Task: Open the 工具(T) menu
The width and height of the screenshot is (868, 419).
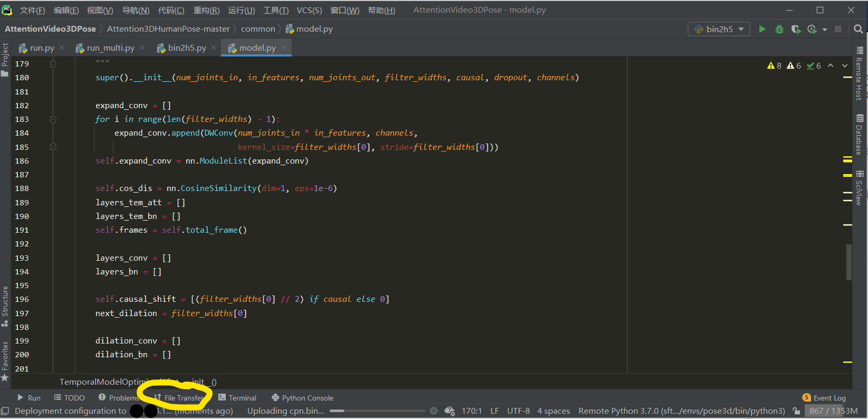Action: pos(276,10)
